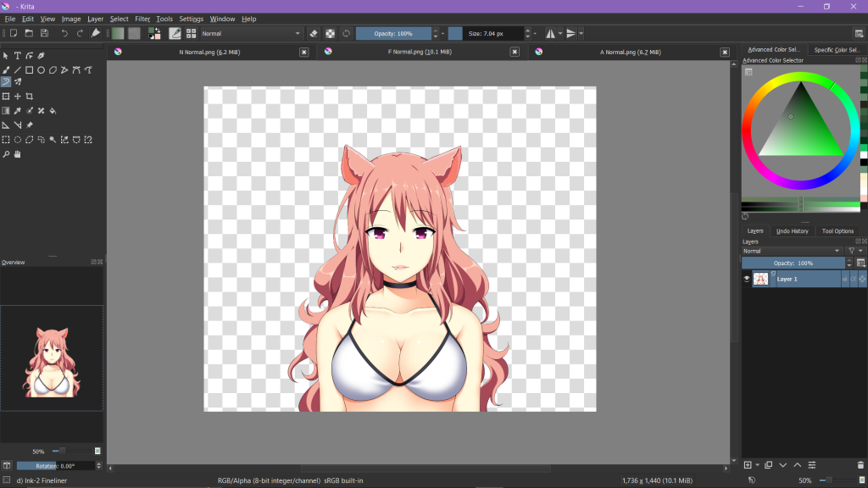Open the layer filter funnel dropdown
868x488 pixels.
[x=854, y=251]
